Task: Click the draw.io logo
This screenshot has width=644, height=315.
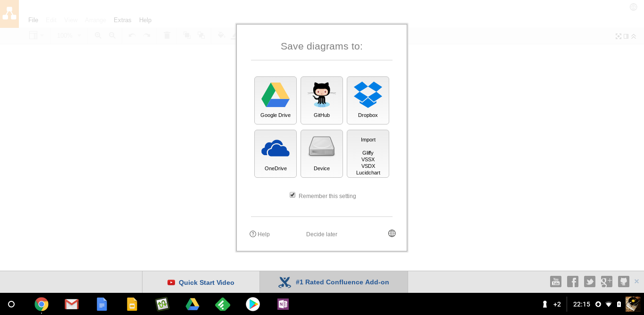Action: [9, 14]
